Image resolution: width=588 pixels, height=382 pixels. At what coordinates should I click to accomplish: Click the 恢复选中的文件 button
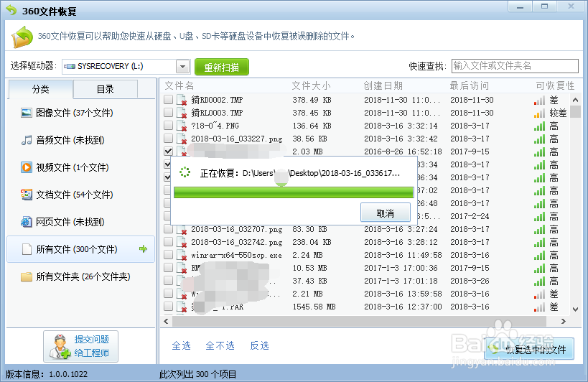click(x=530, y=349)
